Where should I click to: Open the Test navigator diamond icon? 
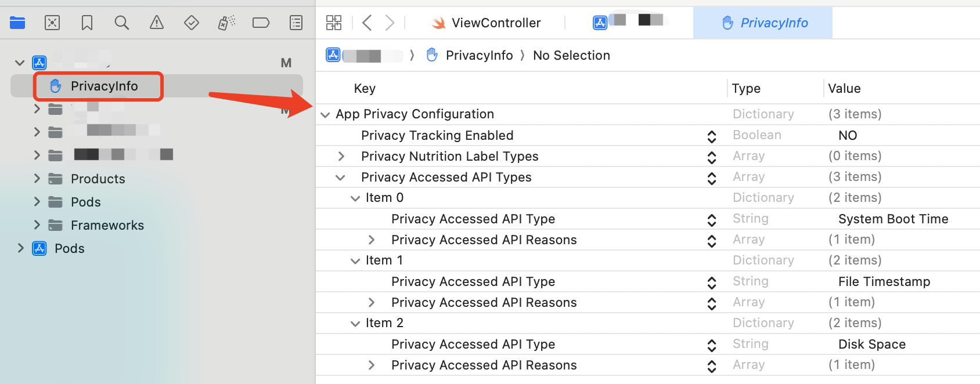click(x=192, y=23)
